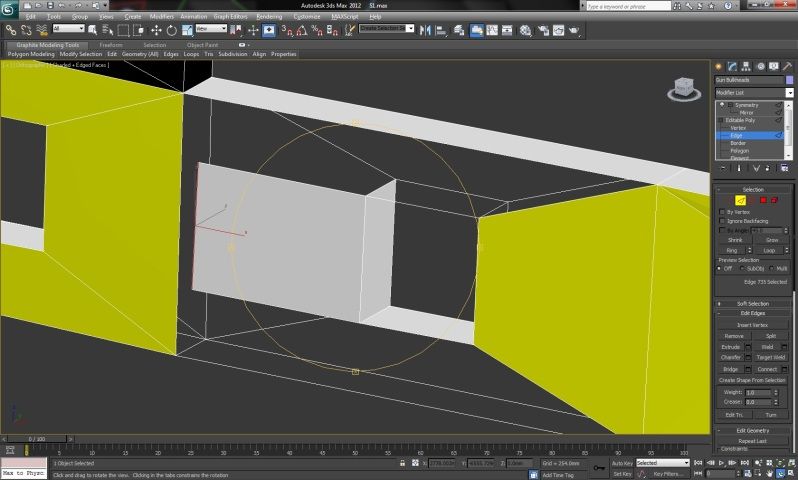Image resolution: width=798 pixels, height=480 pixels.
Task: Toggle the Percent Snap icon
Action: [x=317, y=31]
